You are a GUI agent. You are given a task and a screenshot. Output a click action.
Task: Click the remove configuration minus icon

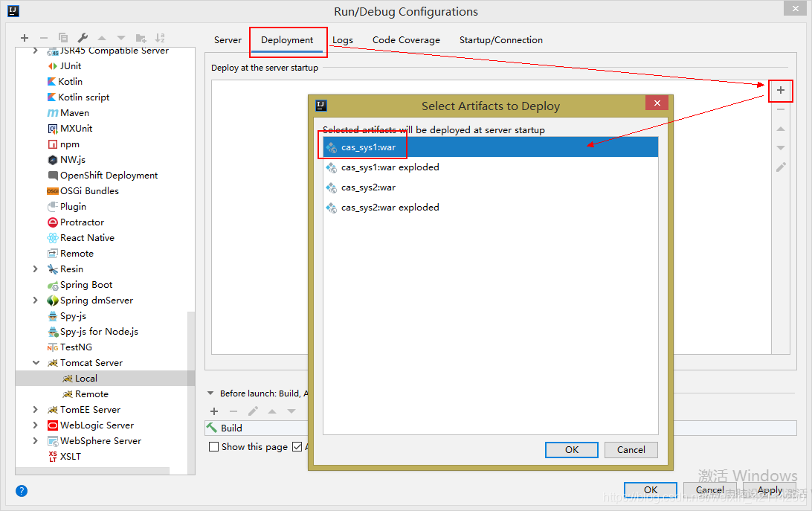tap(43, 38)
